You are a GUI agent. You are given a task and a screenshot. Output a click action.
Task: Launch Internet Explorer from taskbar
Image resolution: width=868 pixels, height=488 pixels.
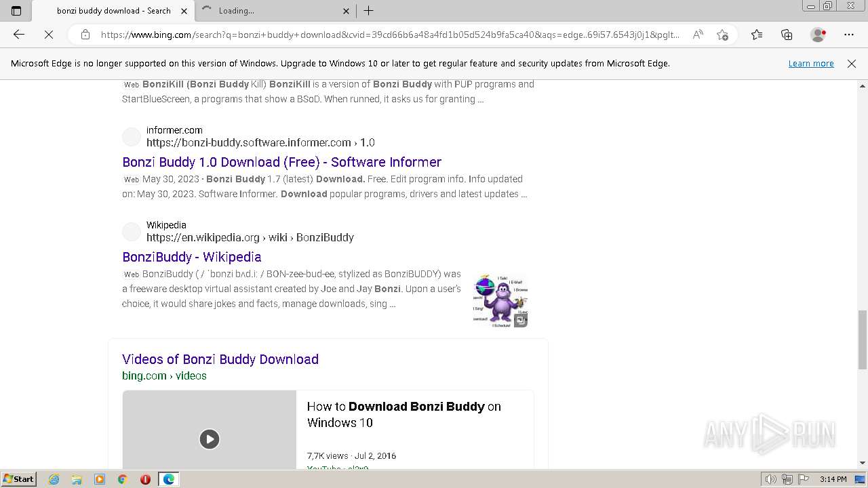(x=54, y=479)
